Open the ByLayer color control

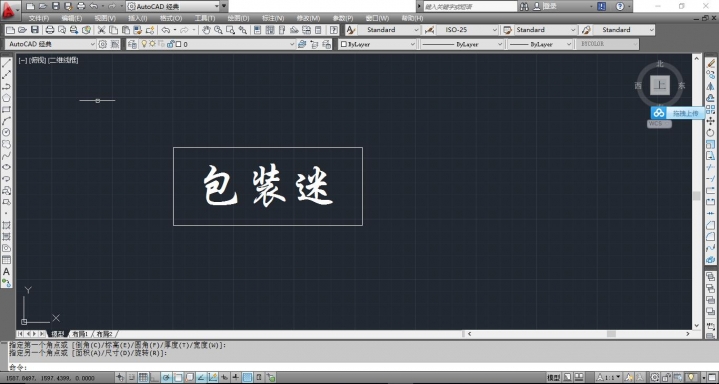pos(377,45)
